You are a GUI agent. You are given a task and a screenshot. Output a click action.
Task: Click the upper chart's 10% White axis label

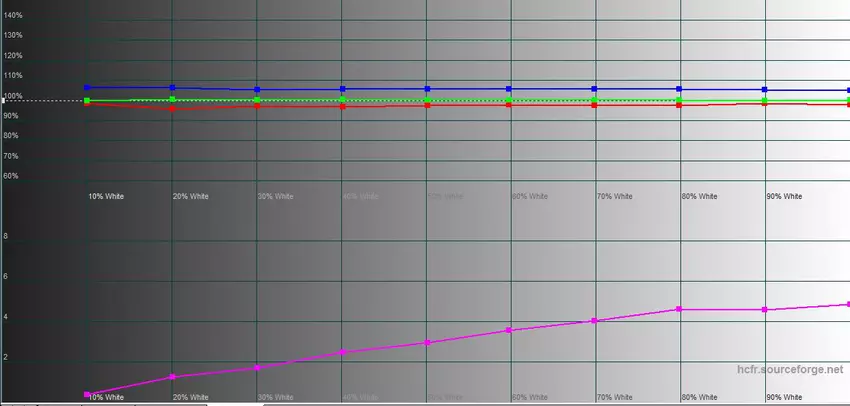click(x=106, y=197)
